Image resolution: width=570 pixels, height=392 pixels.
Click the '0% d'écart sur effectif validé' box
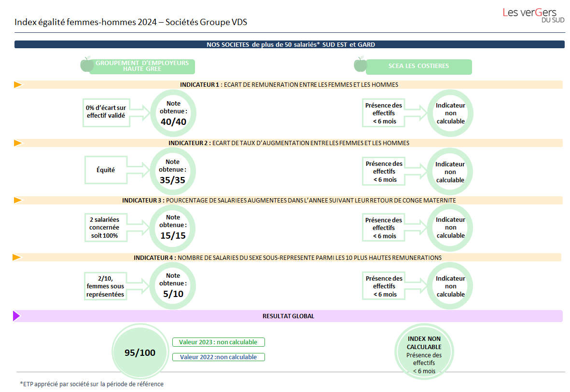pos(106,112)
